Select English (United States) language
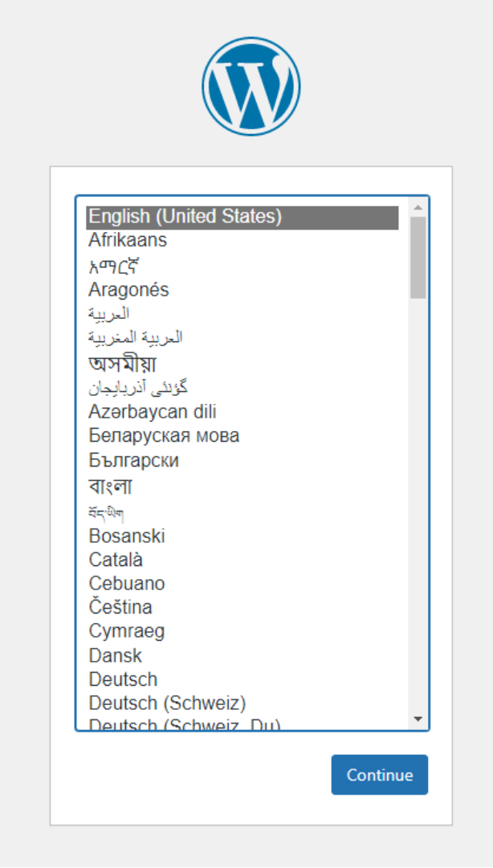 click(x=242, y=216)
